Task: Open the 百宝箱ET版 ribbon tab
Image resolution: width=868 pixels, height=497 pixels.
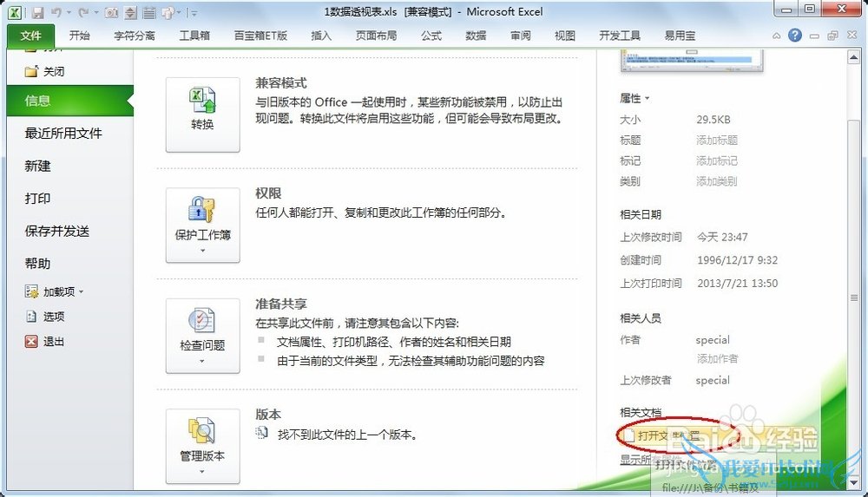Action: pos(260,36)
